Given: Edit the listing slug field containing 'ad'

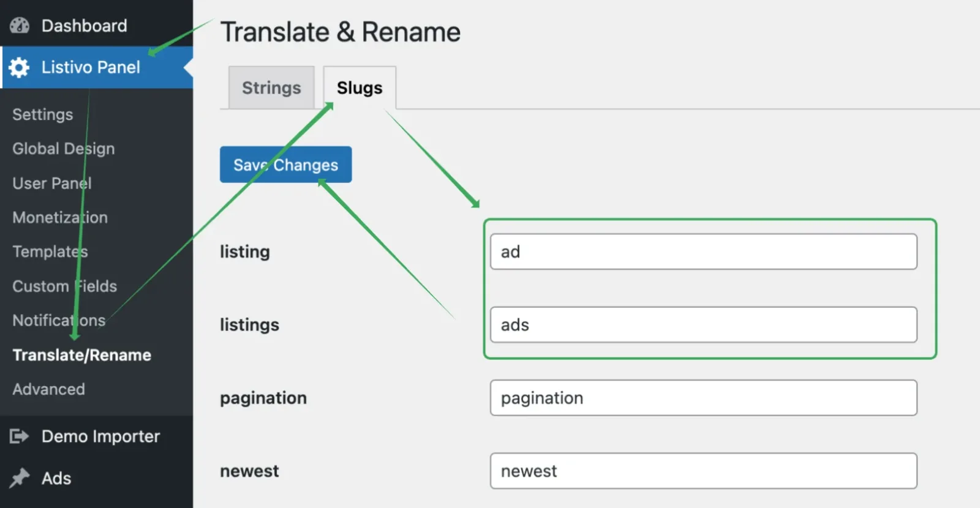Looking at the screenshot, I should tap(704, 252).
